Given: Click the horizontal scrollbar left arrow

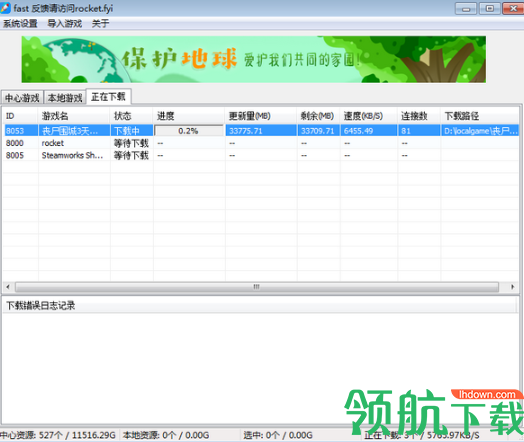Looking at the screenshot, I should point(8,287).
